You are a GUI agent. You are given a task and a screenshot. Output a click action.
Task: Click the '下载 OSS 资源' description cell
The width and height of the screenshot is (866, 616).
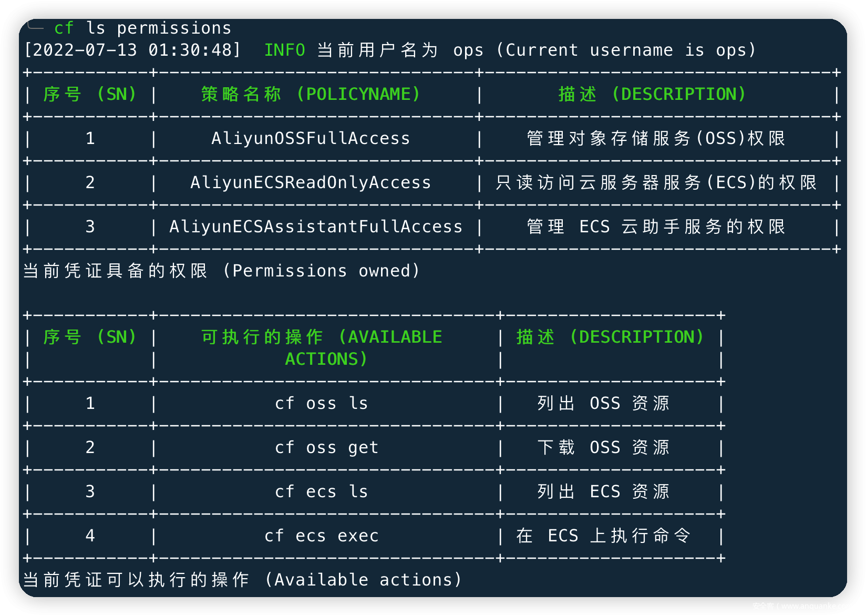[604, 447]
